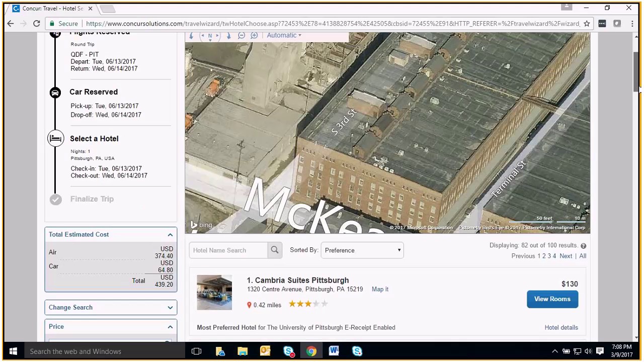Click the Car Reserved heading
The width and height of the screenshot is (644, 362).
point(94,92)
